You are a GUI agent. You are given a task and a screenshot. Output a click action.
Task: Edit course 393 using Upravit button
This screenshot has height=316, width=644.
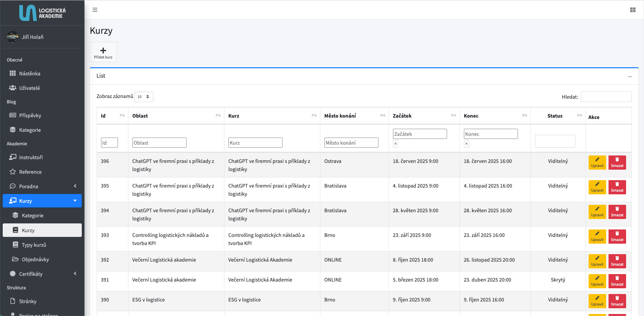pos(597,236)
